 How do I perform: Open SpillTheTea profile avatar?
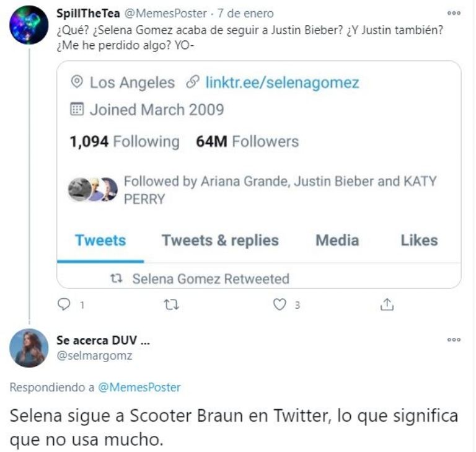click(29, 25)
